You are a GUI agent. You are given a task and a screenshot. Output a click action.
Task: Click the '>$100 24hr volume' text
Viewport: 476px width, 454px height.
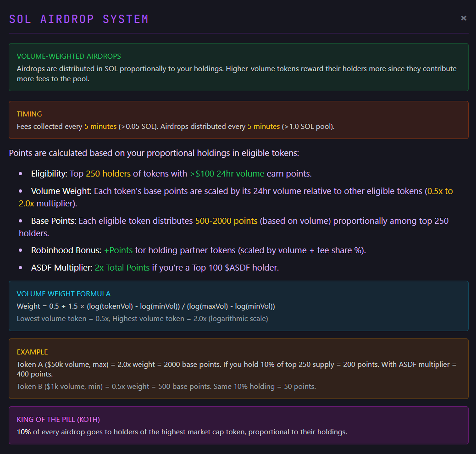point(227,173)
